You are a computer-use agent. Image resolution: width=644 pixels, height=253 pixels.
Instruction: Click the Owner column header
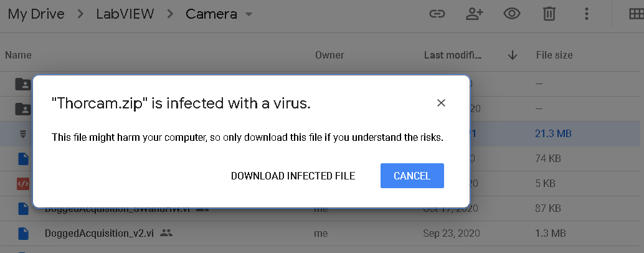tap(329, 55)
